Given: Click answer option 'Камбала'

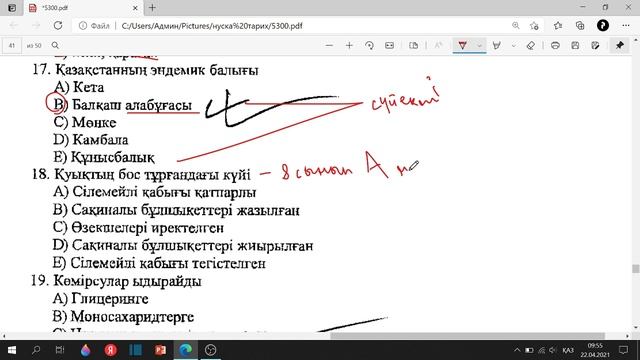Looking at the screenshot, I should click(100, 140).
